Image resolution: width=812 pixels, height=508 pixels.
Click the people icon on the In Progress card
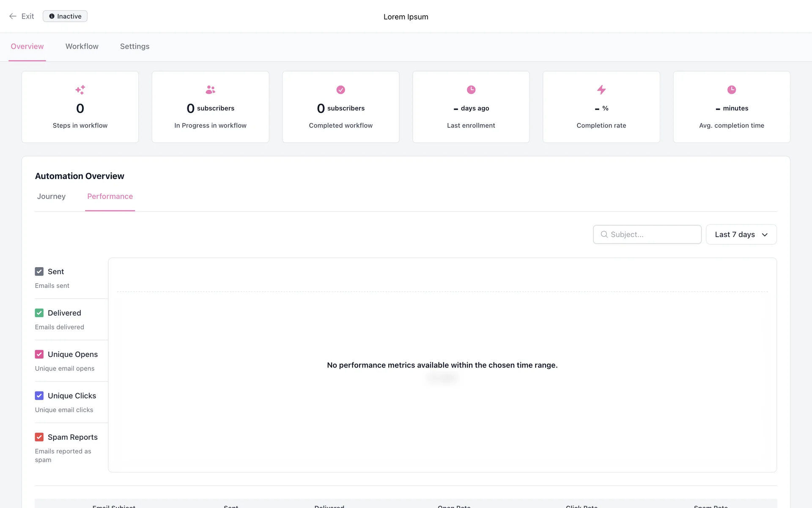(x=210, y=90)
